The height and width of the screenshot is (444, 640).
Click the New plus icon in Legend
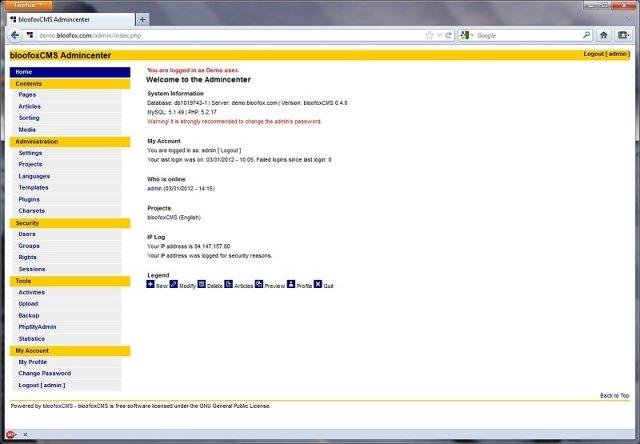click(151, 284)
